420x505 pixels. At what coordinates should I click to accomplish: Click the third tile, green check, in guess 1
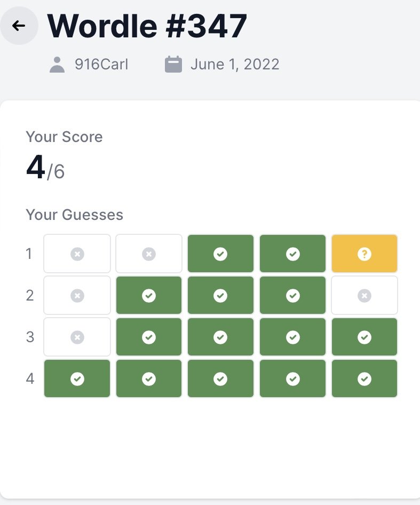220,254
